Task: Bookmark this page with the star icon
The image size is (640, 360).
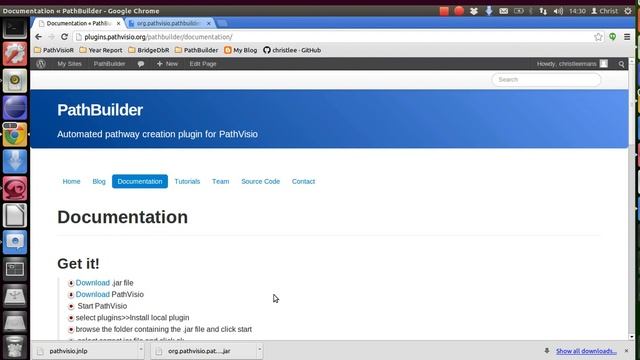Action: tap(598, 37)
